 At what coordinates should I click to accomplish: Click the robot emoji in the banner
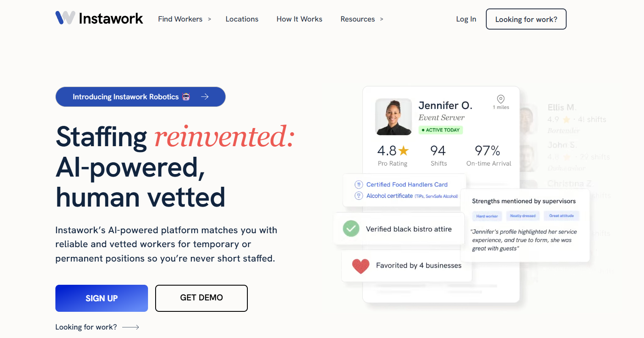[x=186, y=97]
